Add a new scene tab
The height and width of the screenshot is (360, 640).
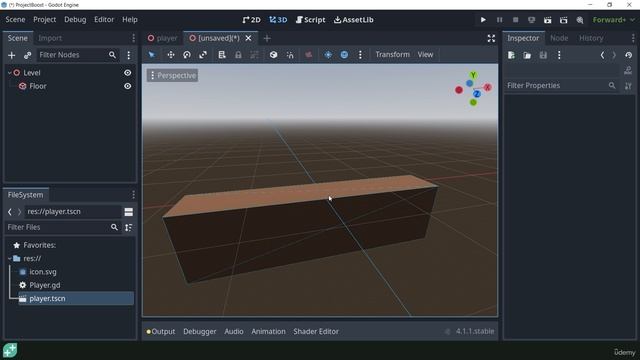click(267, 38)
